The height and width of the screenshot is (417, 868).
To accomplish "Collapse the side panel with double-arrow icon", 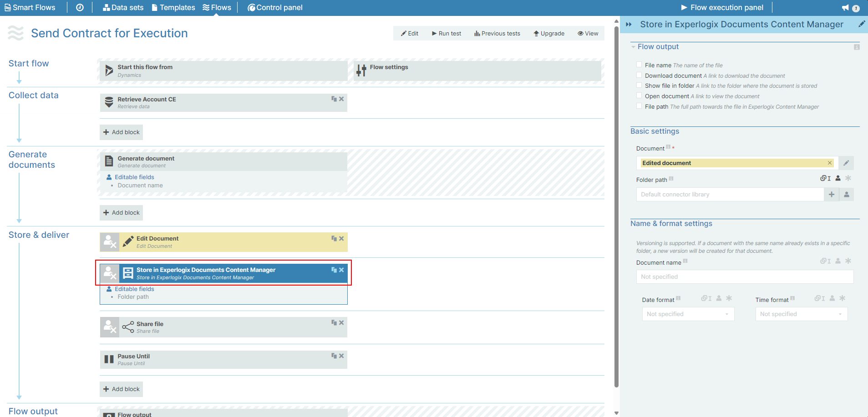I will [629, 25].
